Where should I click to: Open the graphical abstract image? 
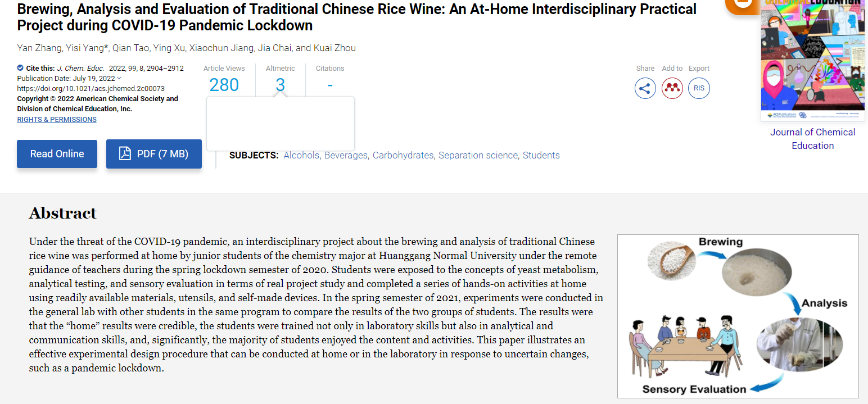(x=738, y=316)
